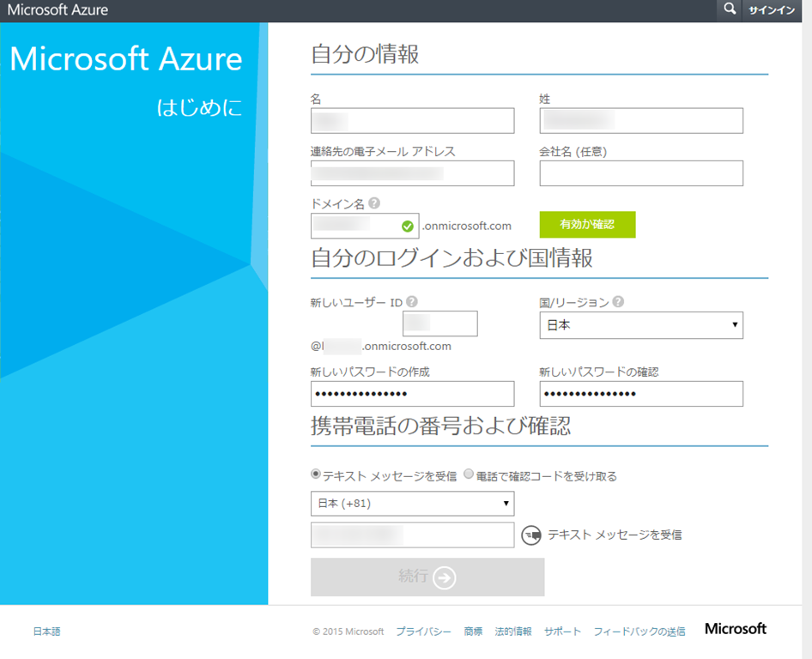The width and height of the screenshot is (812, 659).
Task: Select テキスト メッセージを受信 radio option
Action: point(315,473)
